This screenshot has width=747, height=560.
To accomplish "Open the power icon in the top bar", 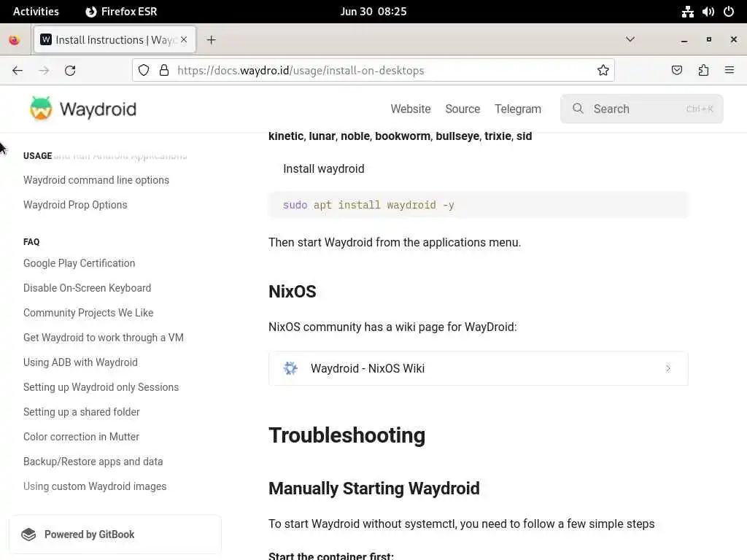I will tap(729, 12).
